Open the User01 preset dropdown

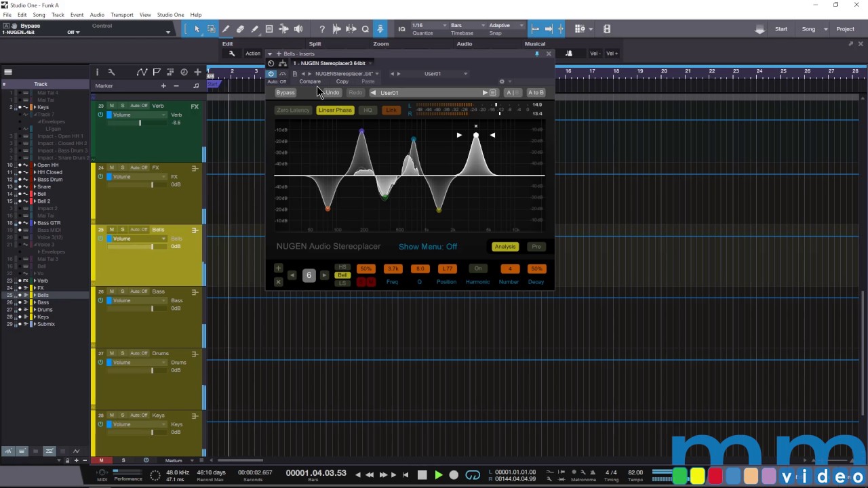445,73
